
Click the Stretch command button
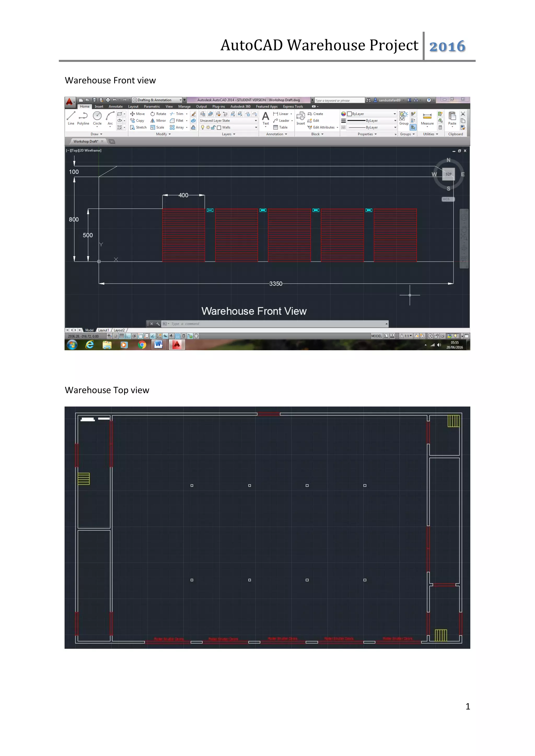(x=138, y=127)
